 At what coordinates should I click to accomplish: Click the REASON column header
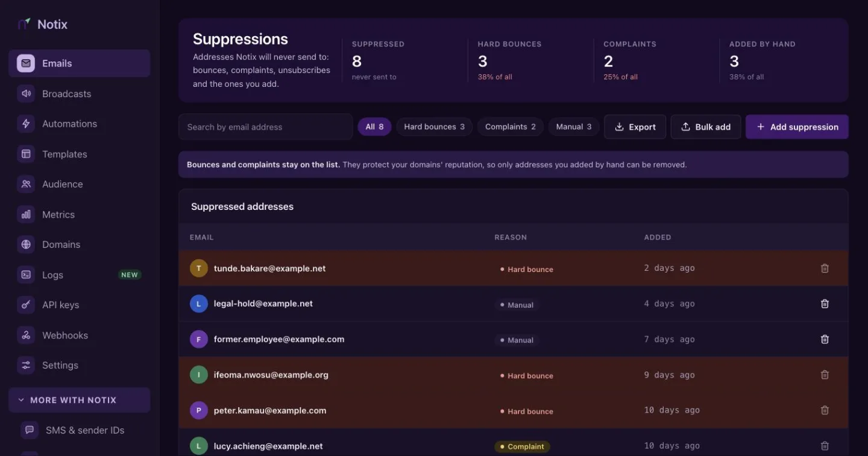tap(511, 237)
